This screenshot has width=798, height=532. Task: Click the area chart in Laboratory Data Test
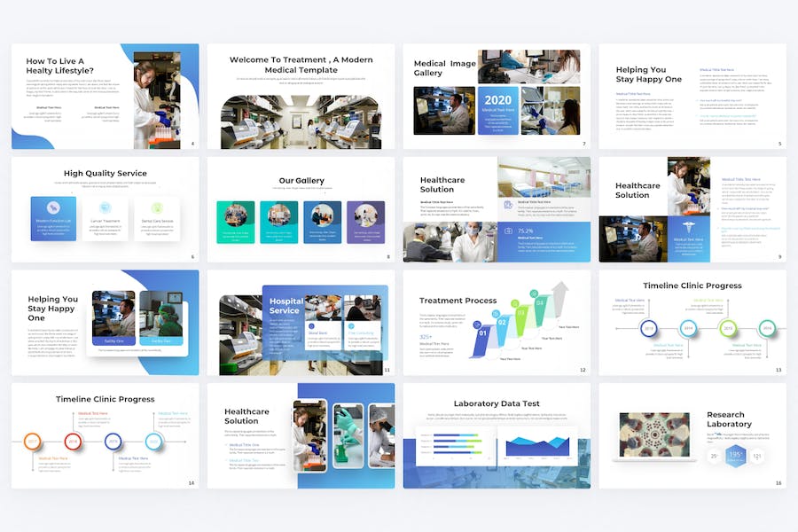[537, 445]
